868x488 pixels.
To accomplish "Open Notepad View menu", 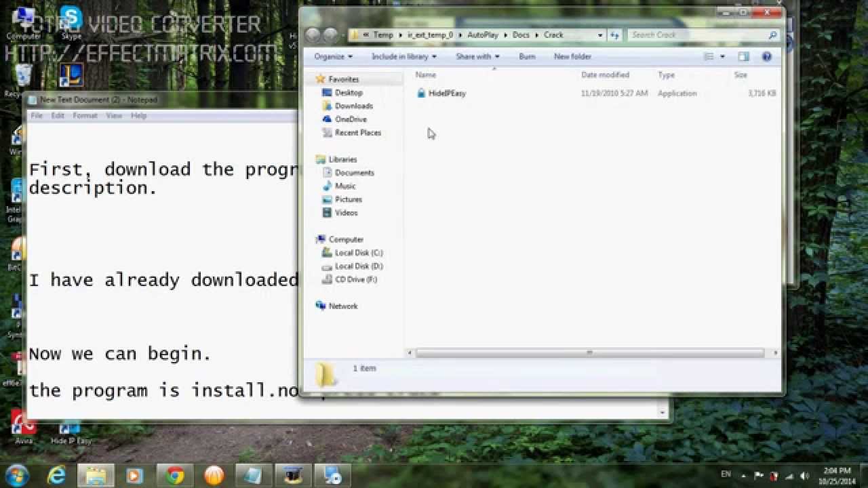I will point(114,116).
